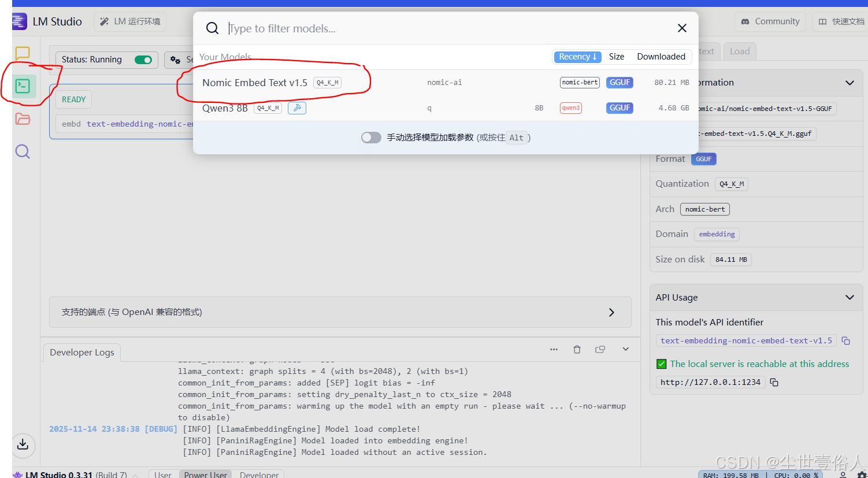Click the nomic-bert tag in model list

(580, 83)
